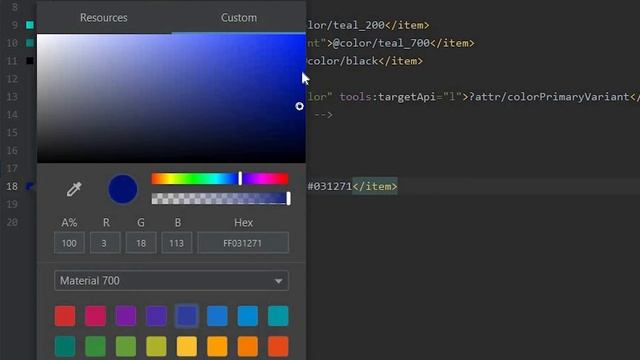Switch to the Custom tab
The image size is (640, 360).
click(239, 18)
